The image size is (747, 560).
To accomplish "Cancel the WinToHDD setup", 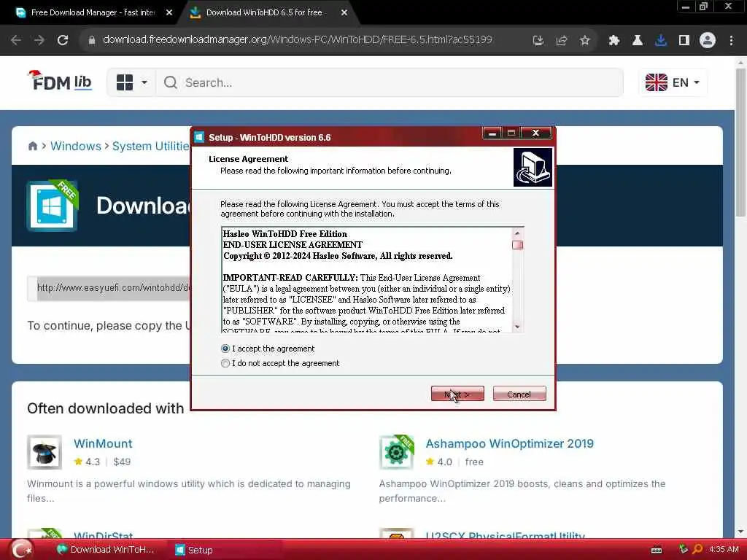I will 519,394.
